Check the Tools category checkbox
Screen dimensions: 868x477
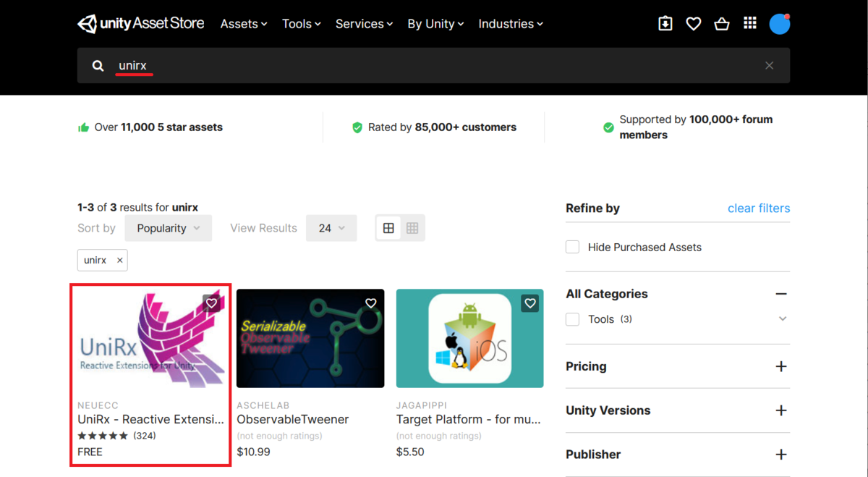[572, 319]
